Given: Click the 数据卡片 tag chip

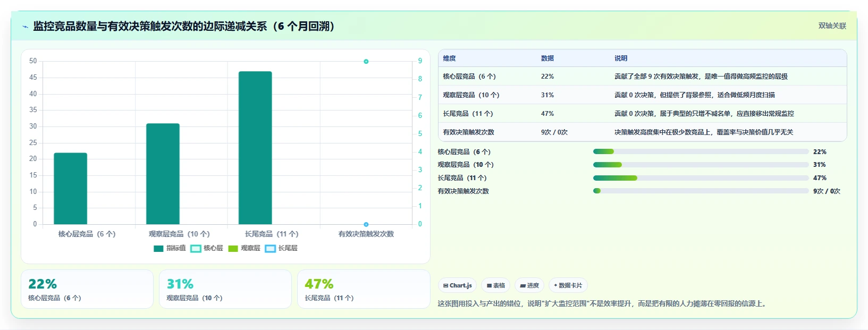Looking at the screenshot, I should click(x=568, y=285).
